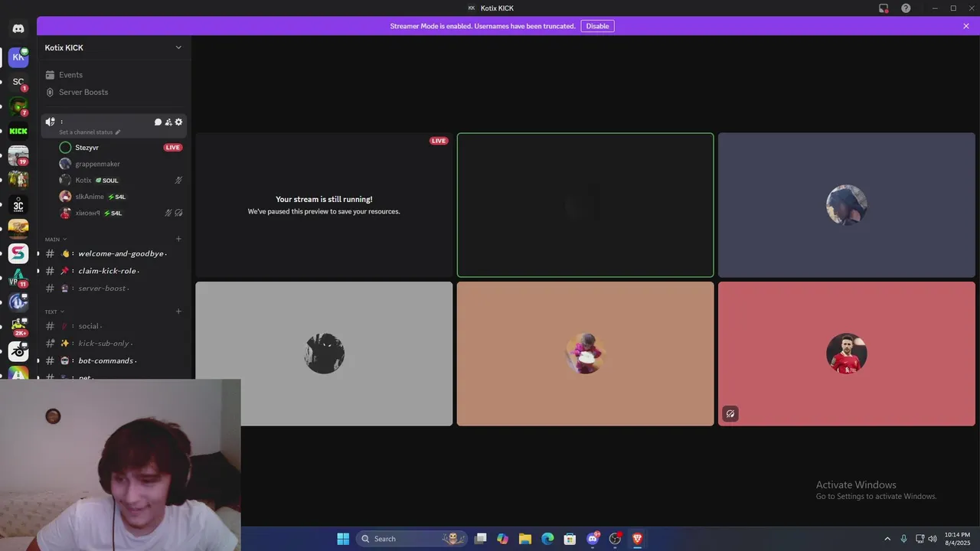Dismiss the Streamer Mode banner
The height and width of the screenshot is (551, 980).
click(x=966, y=26)
